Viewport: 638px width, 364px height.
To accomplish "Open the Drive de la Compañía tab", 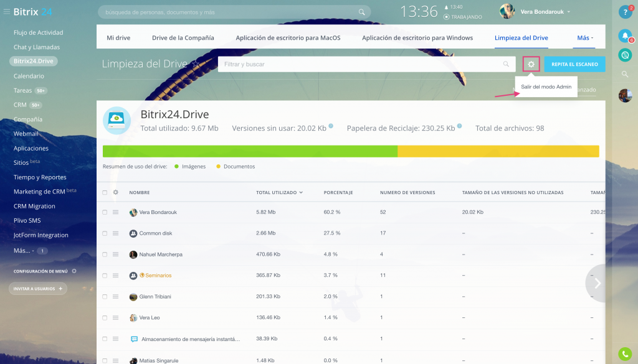I will click(x=183, y=38).
